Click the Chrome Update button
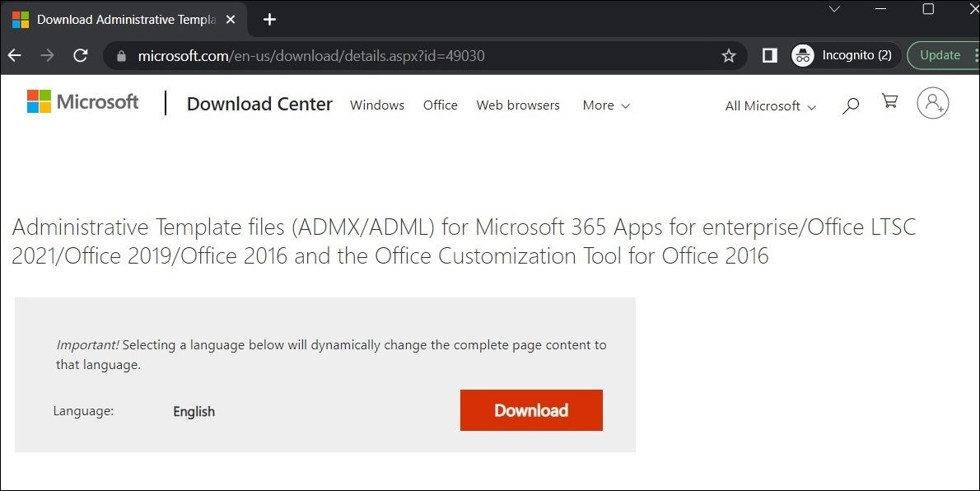The width and height of the screenshot is (980, 491). click(x=942, y=56)
